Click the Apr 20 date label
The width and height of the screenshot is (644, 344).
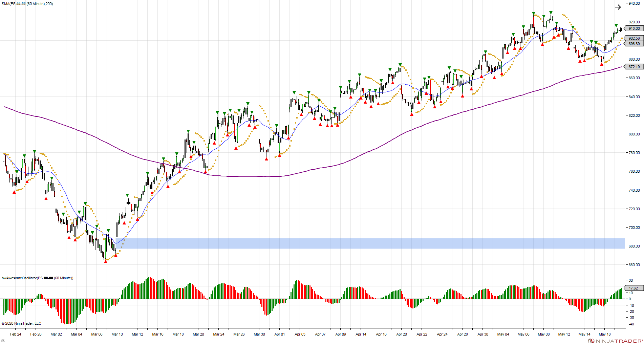[402, 334]
